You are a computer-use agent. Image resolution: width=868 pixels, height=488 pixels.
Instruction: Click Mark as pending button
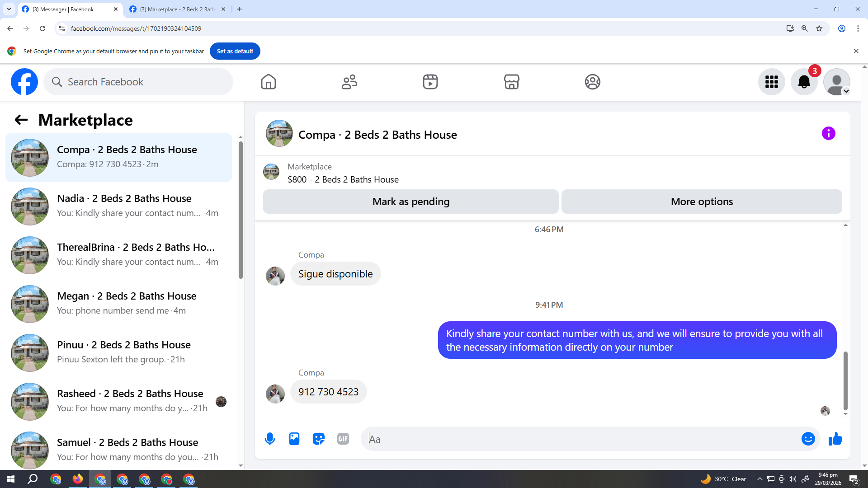(411, 202)
